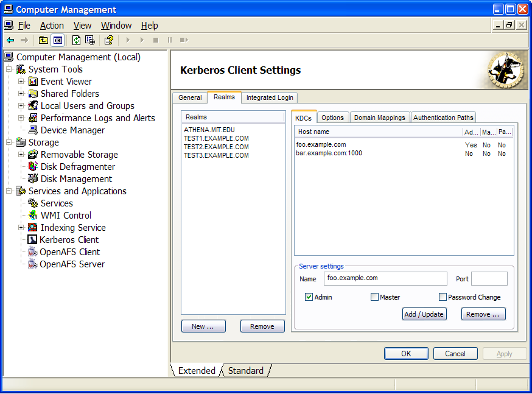Screen dimensions: 532x394
Task: Click the Storage node icon
Action: point(21,142)
